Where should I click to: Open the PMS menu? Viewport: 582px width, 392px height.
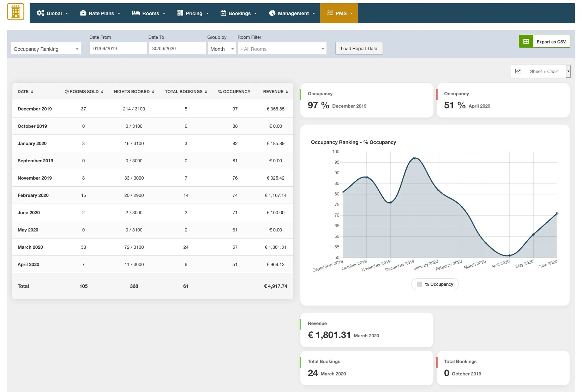pyautogui.click(x=339, y=13)
